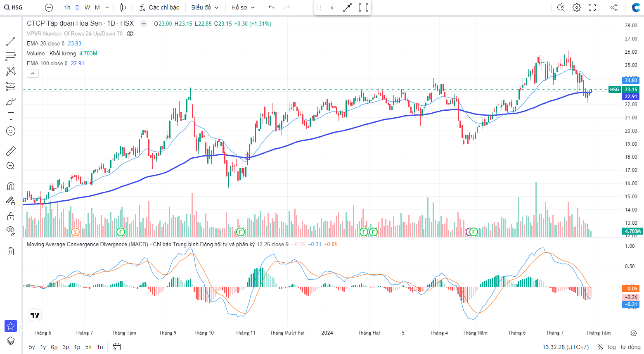
Task: Toggle favorites star button in sidebar
Action: [x=11, y=326]
